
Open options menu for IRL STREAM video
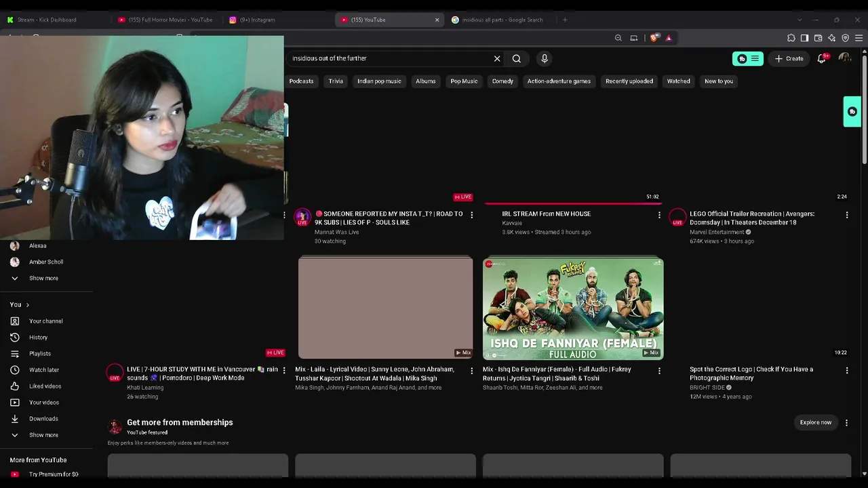pyautogui.click(x=659, y=216)
